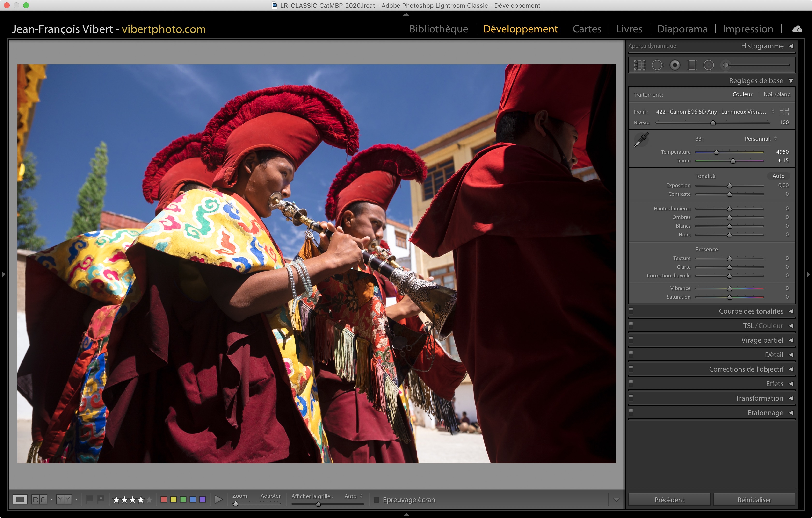Viewport: 812px width, 518px height.
Task: Choose the graduated filter tool
Action: click(x=692, y=65)
